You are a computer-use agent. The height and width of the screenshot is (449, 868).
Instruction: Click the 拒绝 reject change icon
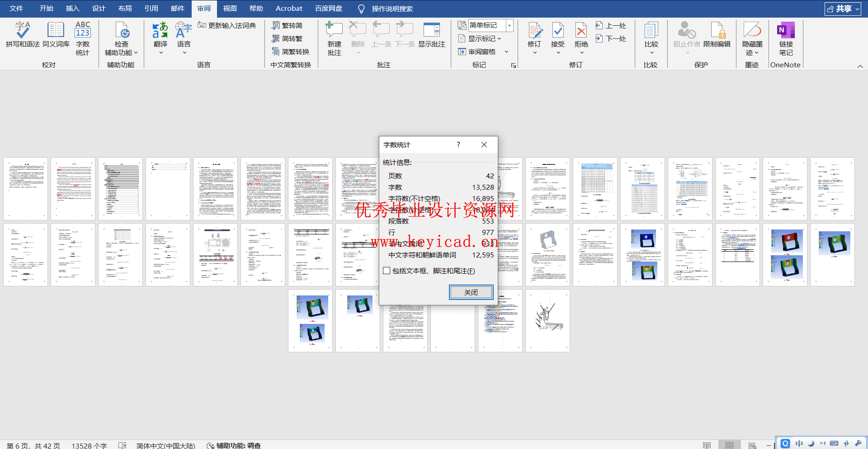tap(581, 30)
